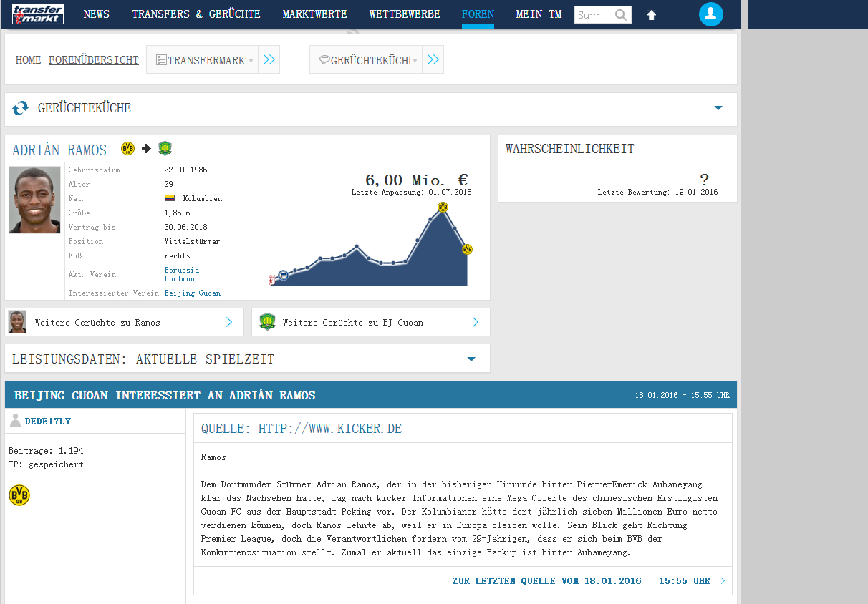Open the Marktwerte menu
This screenshot has width=868, height=604.
315,14
